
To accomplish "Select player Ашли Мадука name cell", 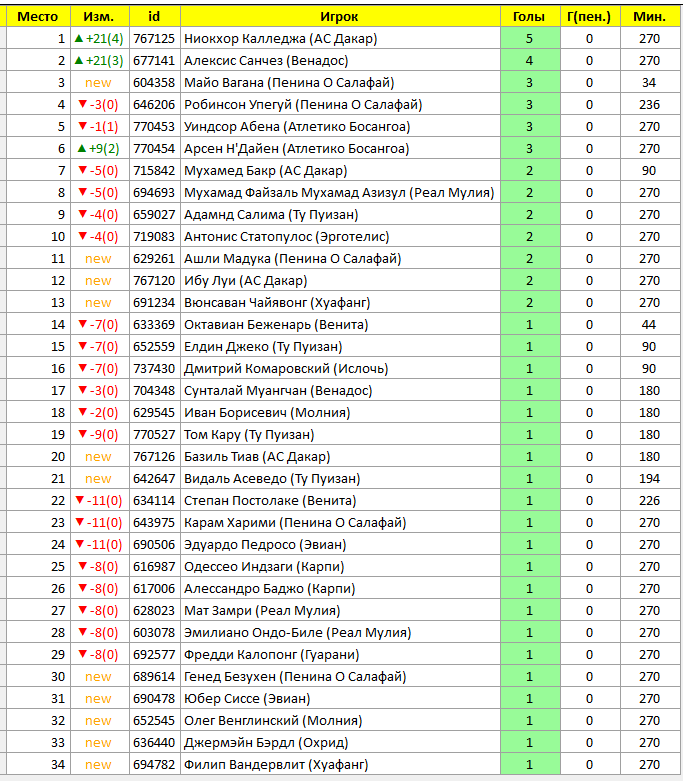I will (x=340, y=259).
